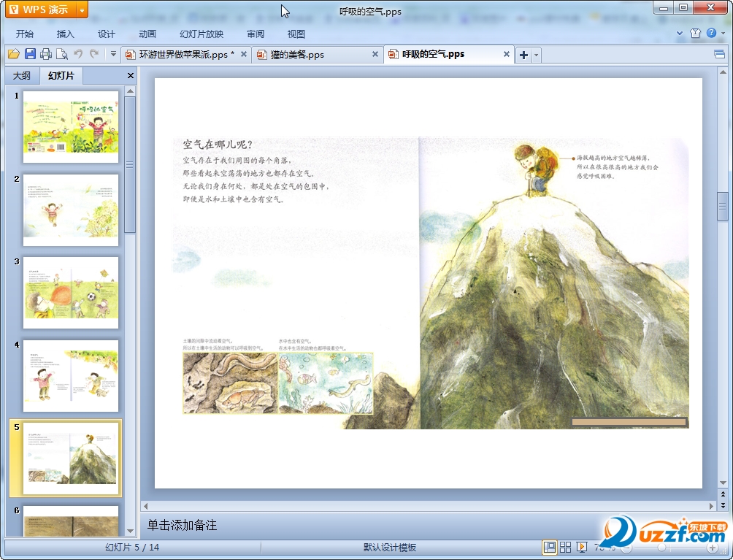Open the skin shirt icon
This screenshot has height=560, width=733.
pos(695,33)
